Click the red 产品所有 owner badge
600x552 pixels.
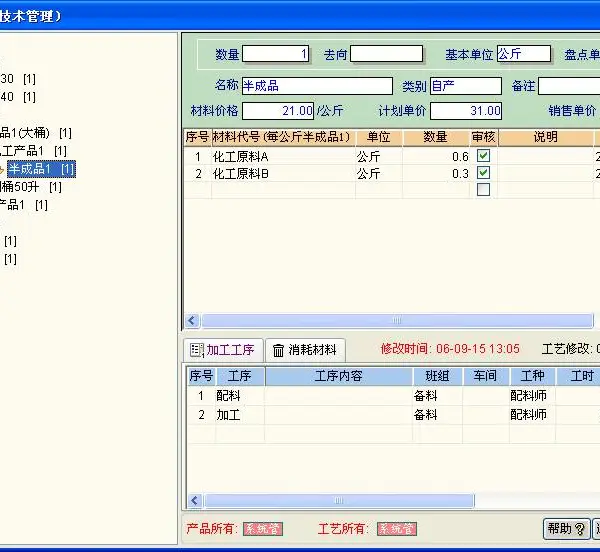tap(263, 529)
